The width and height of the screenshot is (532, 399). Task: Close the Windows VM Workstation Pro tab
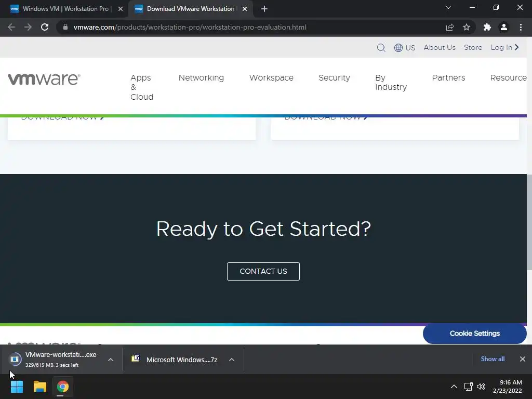(120, 9)
